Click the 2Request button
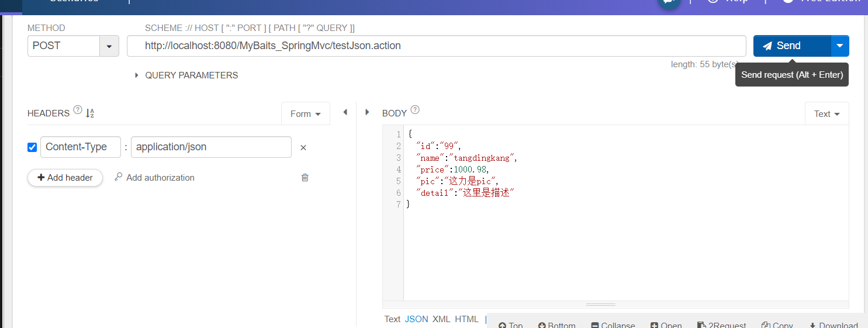This screenshot has height=328, width=868. 721,324
